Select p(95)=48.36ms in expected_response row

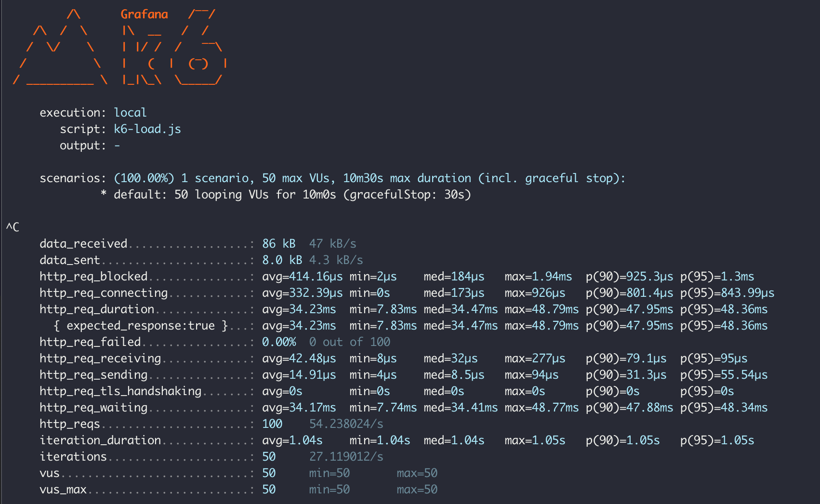click(x=724, y=326)
